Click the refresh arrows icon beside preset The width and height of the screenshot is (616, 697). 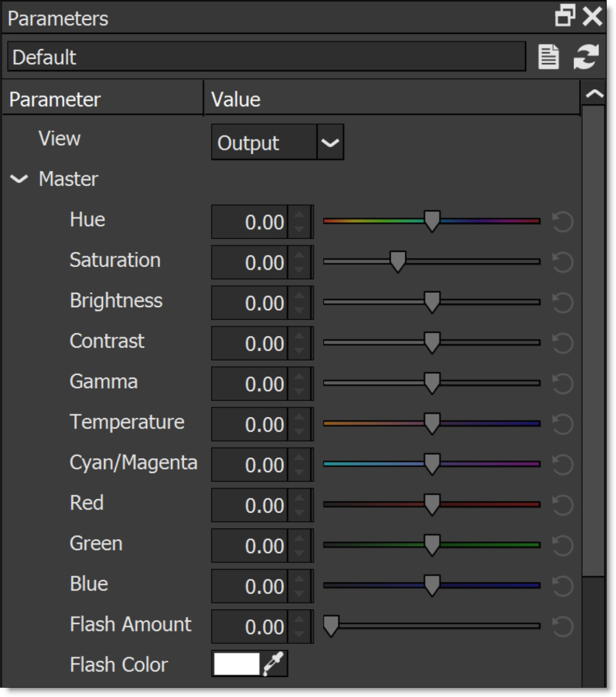click(586, 57)
